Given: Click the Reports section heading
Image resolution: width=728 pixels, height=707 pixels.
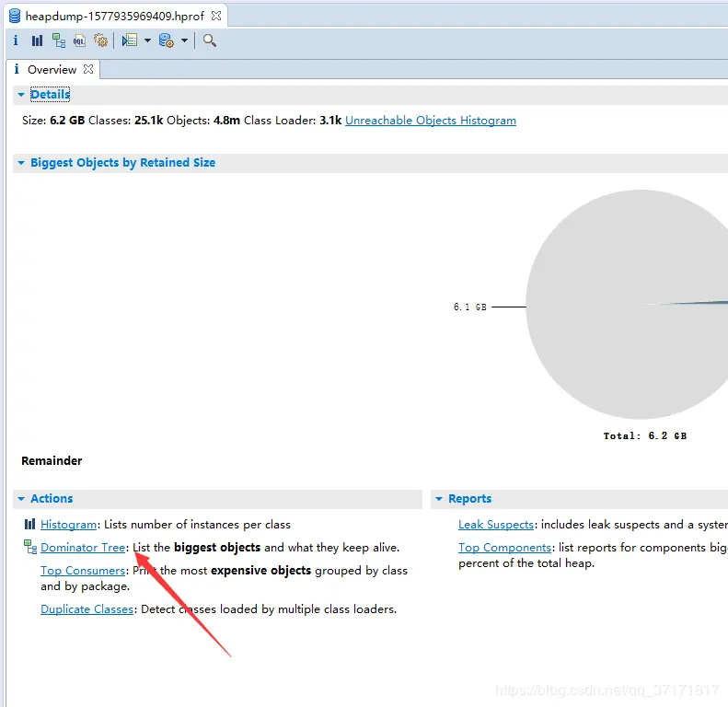Looking at the screenshot, I should (x=469, y=499).
